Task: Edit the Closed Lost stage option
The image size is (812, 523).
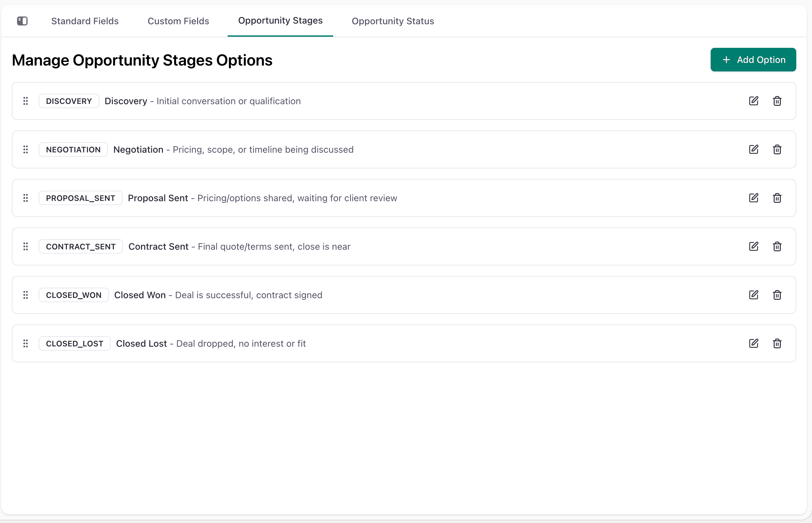Action: click(754, 344)
